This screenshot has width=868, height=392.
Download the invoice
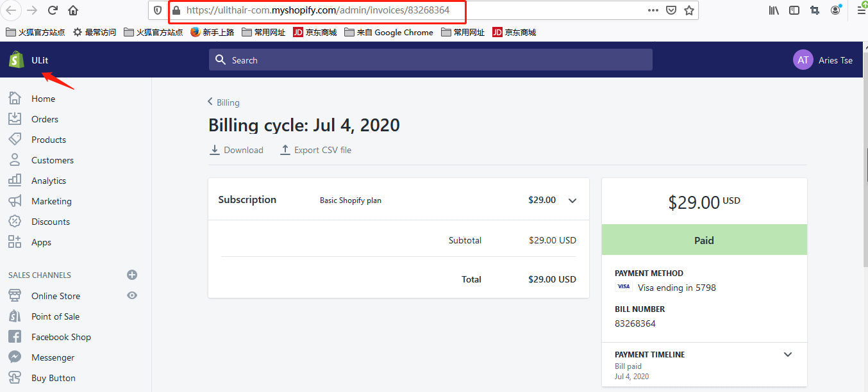coord(237,150)
